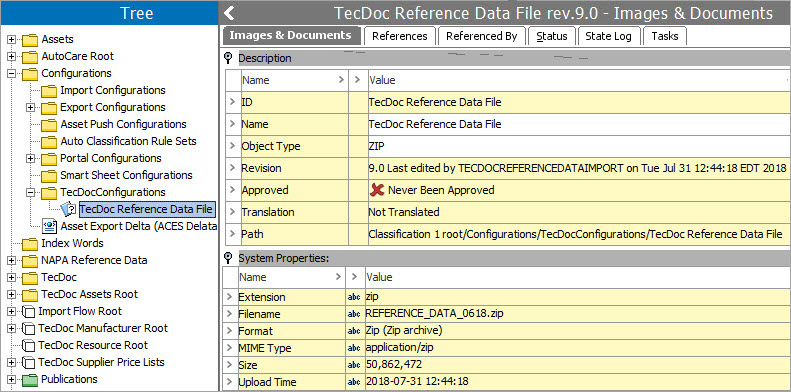Viewport: 791px width, 392px height.
Task: Click the Configurations folder icon
Action: [x=30, y=74]
